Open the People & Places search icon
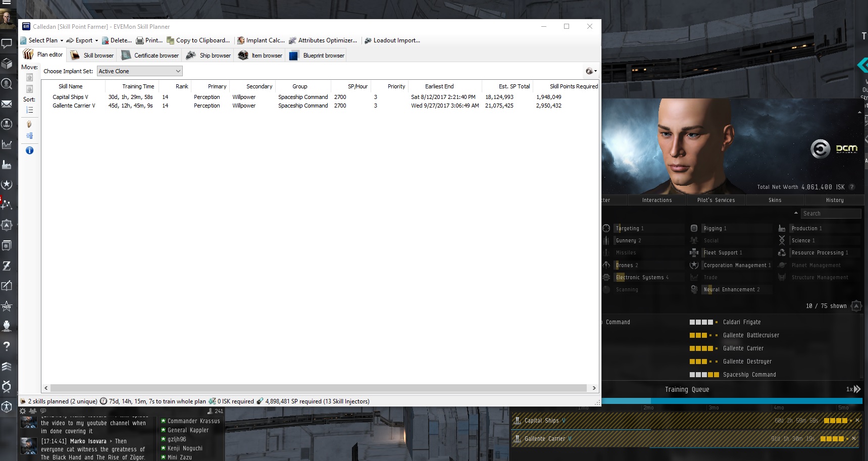The width and height of the screenshot is (868, 461). click(7, 84)
